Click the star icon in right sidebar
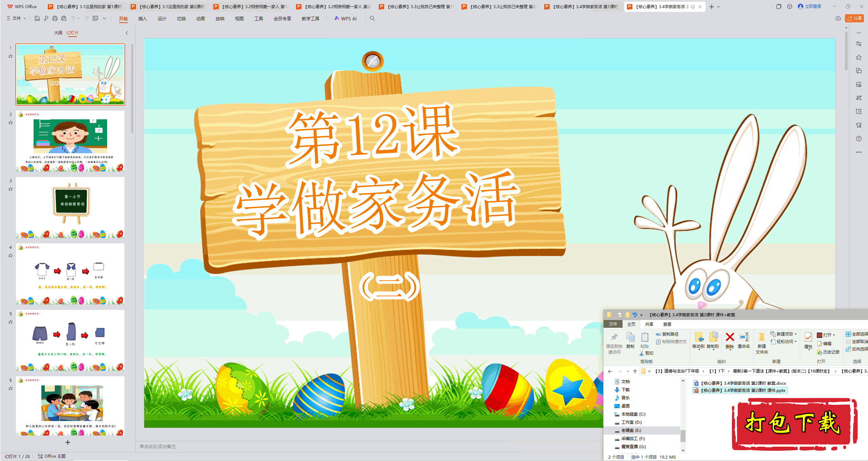Viewport: 868px width, 461px height. [859, 57]
